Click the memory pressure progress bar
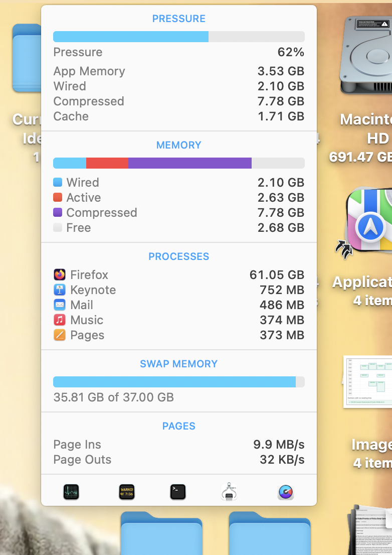Viewport: 392px width, 555px height. click(179, 36)
